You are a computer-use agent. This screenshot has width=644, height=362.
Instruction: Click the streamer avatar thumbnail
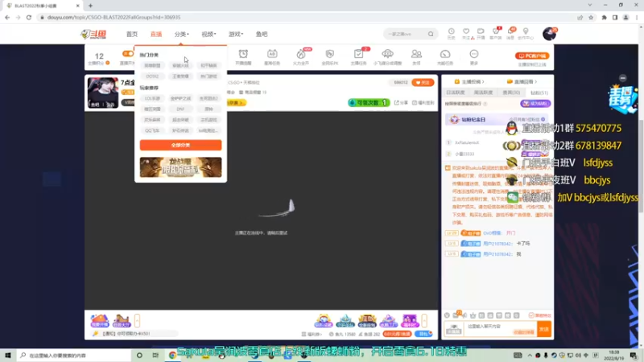click(103, 93)
